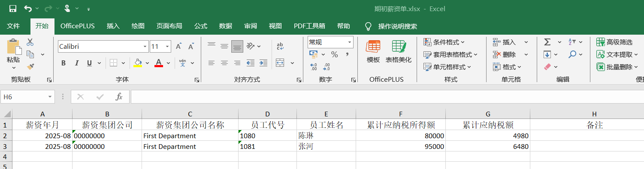This screenshot has height=169, width=644.
Task: Click 操作说明搜索 search box
Action: [397, 26]
